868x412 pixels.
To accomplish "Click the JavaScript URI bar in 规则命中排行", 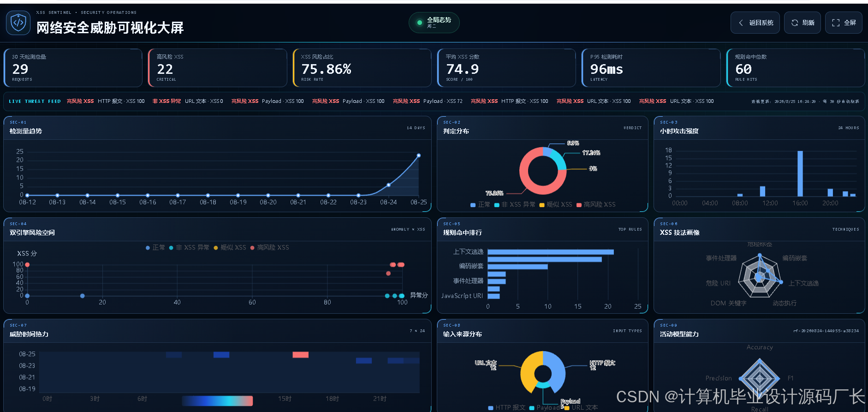I will [493, 296].
